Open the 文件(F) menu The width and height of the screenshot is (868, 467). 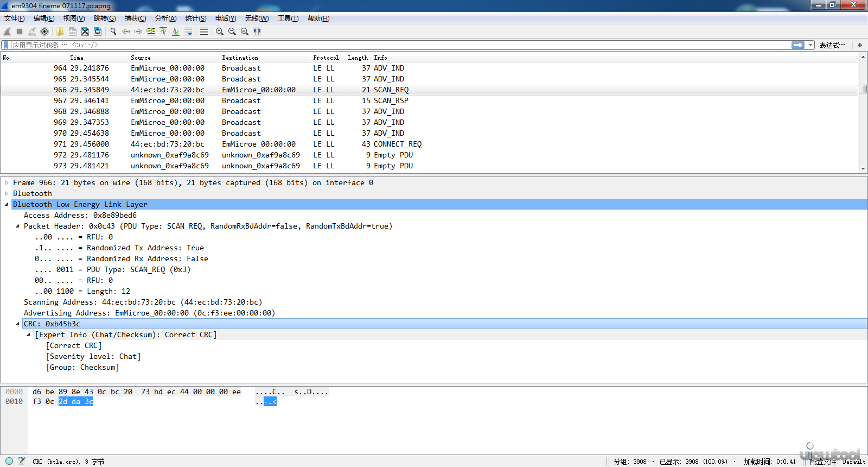15,18
